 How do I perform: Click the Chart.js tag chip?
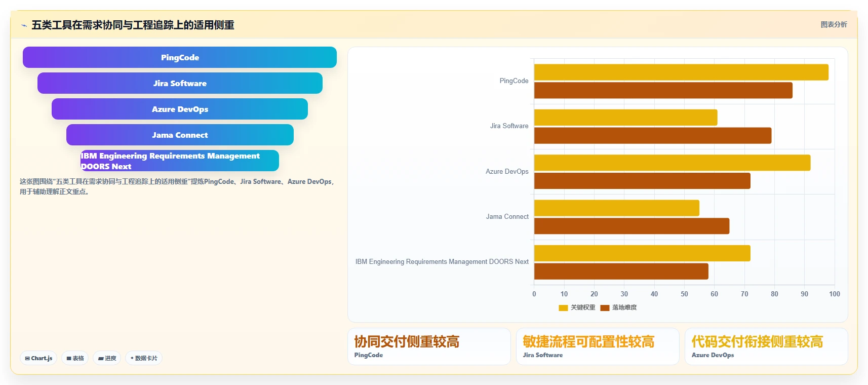38,358
